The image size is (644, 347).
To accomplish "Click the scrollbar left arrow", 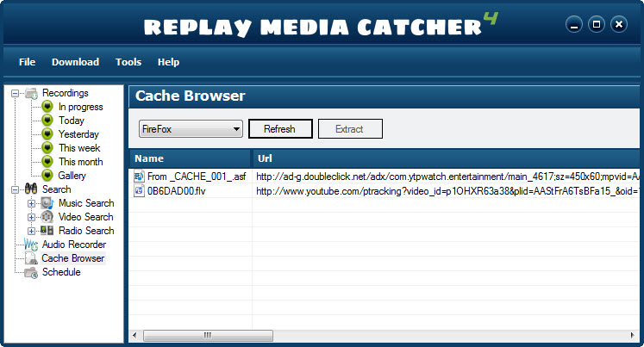I will (x=134, y=336).
